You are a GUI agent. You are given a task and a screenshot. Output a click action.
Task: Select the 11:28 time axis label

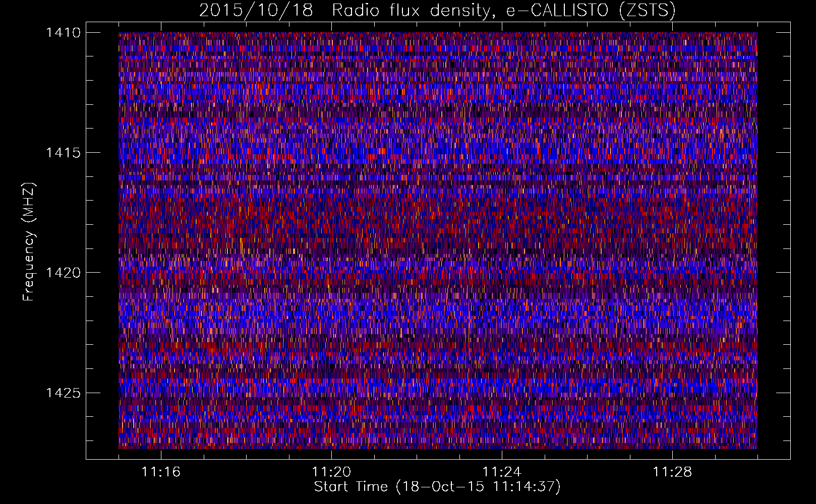672,472
